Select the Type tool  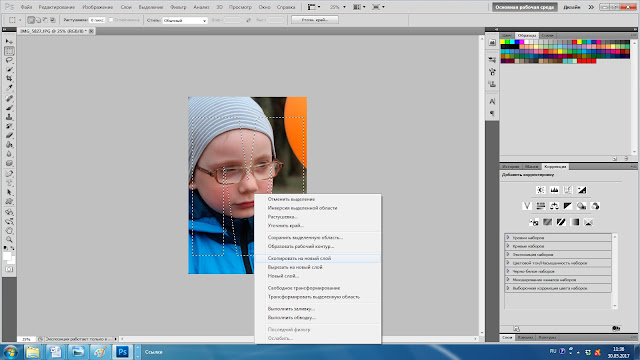point(9,183)
